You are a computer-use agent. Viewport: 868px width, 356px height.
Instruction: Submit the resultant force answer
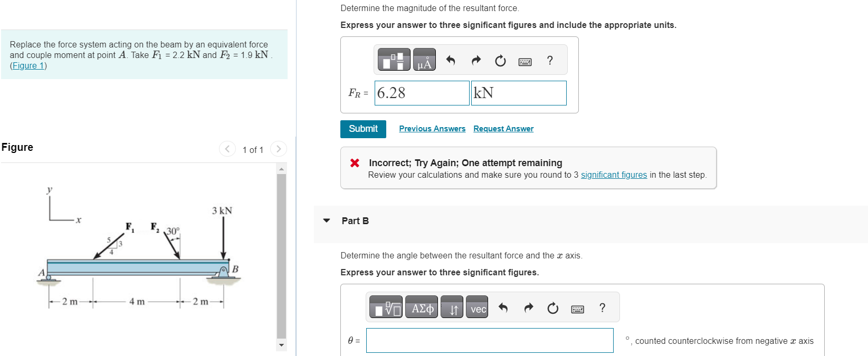[363, 128]
